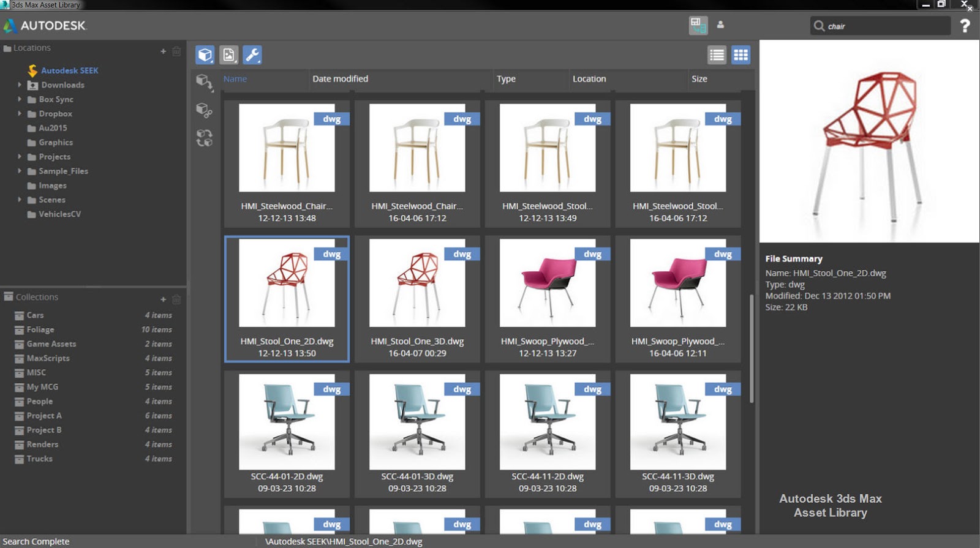
Task: Add a new collection with plus icon
Action: pos(163,299)
